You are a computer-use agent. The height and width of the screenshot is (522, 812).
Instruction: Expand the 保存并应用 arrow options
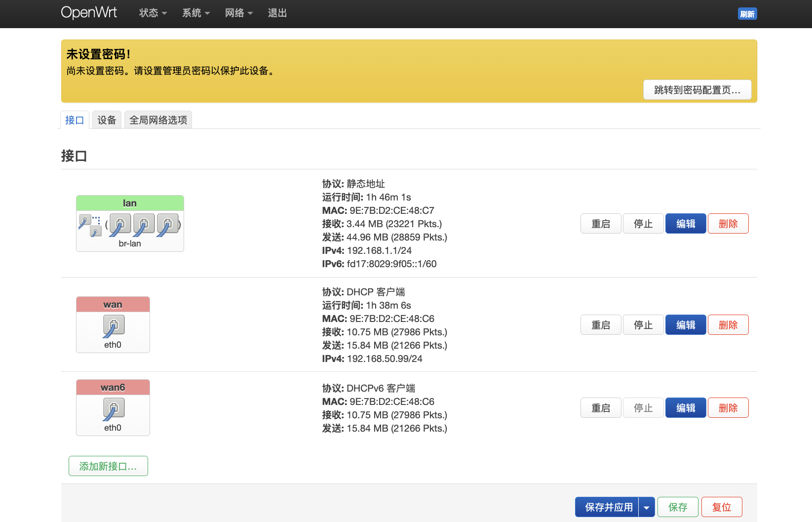point(647,507)
